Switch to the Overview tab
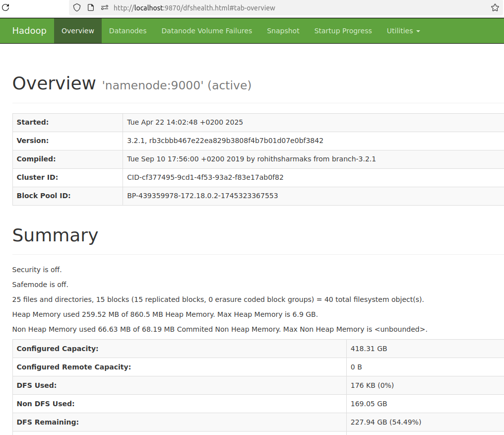The image size is (504, 435). (x=78, y=31)
